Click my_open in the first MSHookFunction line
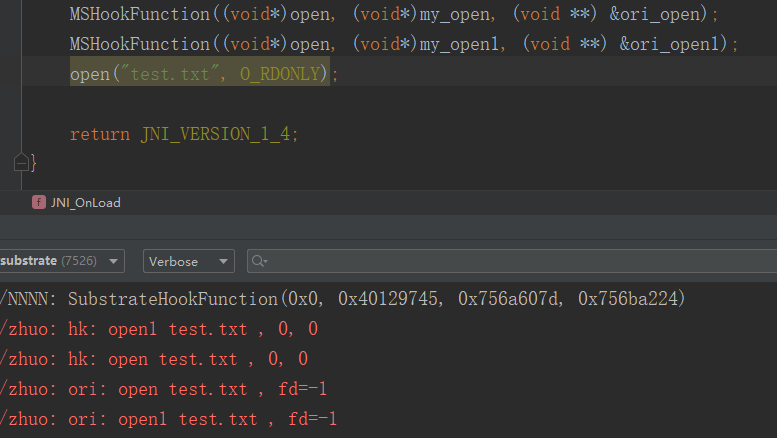Image resolution: width=777 pixels, height=438 pixels. [454, 14]
